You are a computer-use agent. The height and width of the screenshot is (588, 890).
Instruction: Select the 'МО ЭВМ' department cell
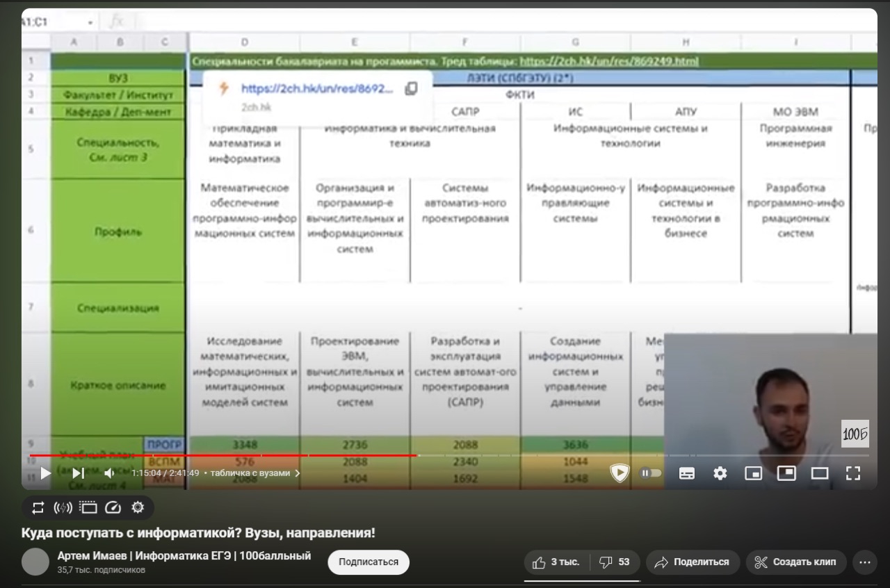click(x=795, y=111)
